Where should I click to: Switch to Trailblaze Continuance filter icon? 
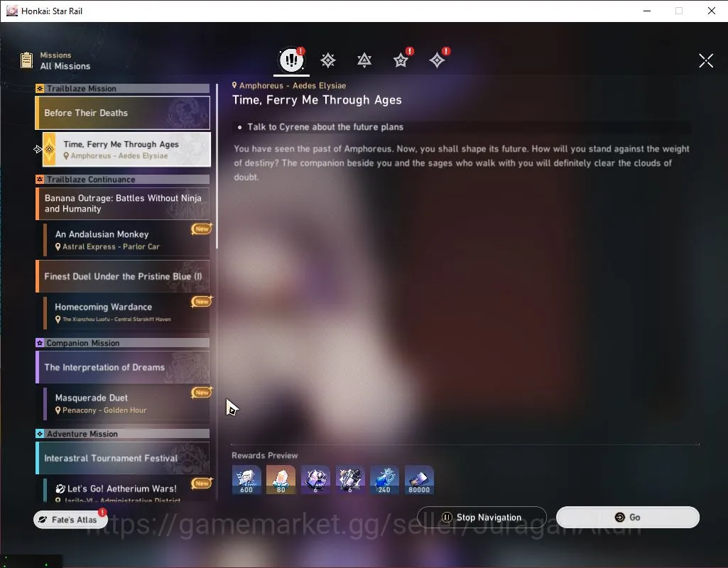click(364, 60)
